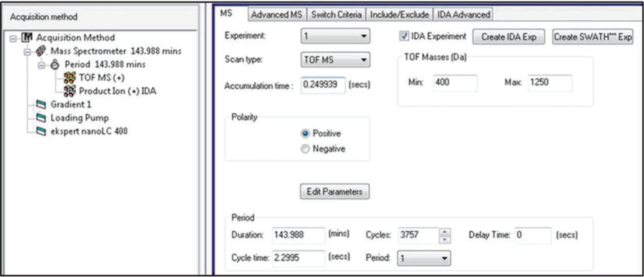The height and width of the screenshot is (277, 644).
Task: Click the Mass Spectrometer icon in tree
Action: tap(41, 51)
